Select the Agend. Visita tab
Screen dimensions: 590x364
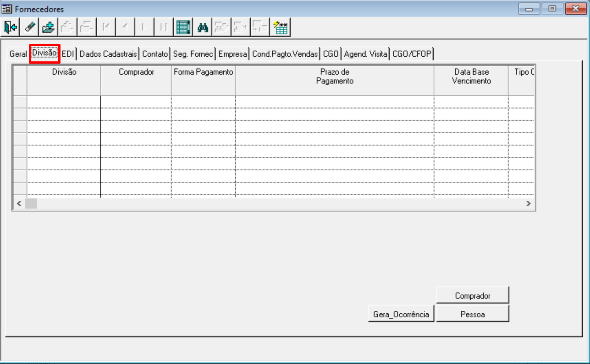click(x=366, y=54)
